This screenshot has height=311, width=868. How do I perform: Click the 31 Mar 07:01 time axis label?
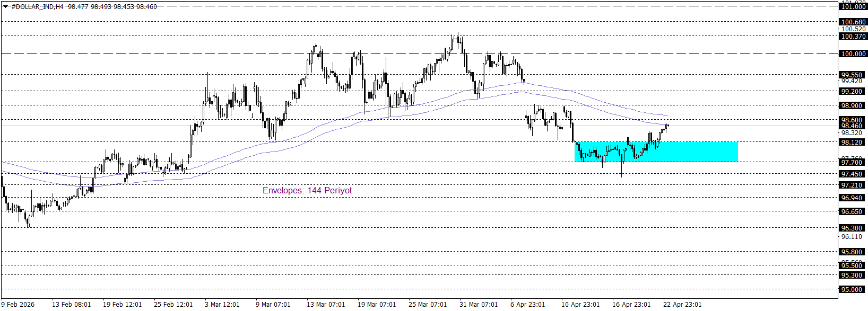[x=479, y=305]
